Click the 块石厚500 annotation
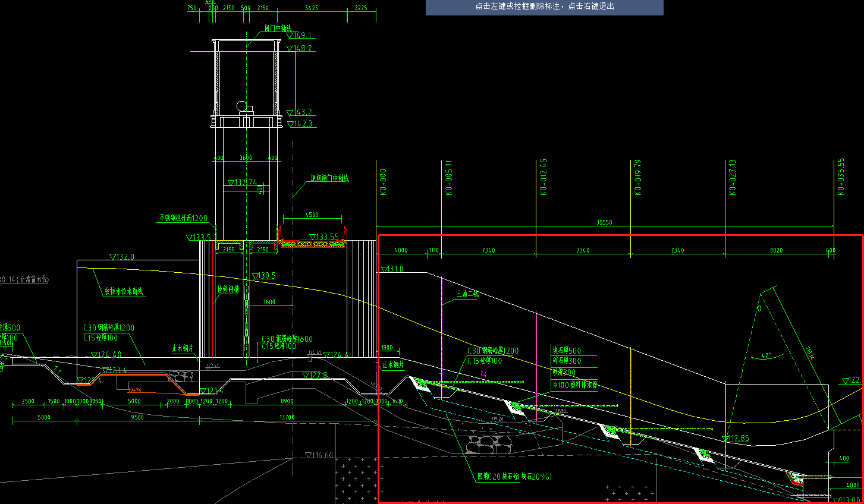The height and width of the screenshot is (504, 864). point(567,351)
